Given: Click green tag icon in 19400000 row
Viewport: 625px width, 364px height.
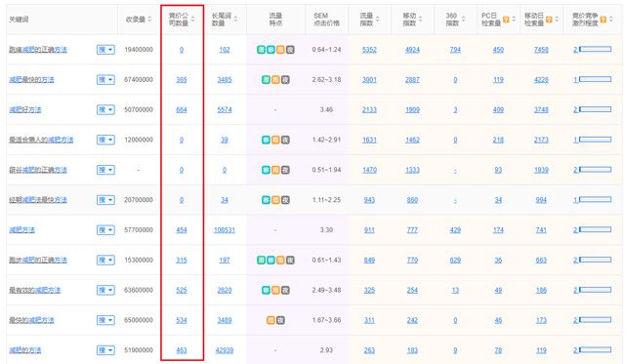Looking at the screenshot, I should [x=261, y=50].
